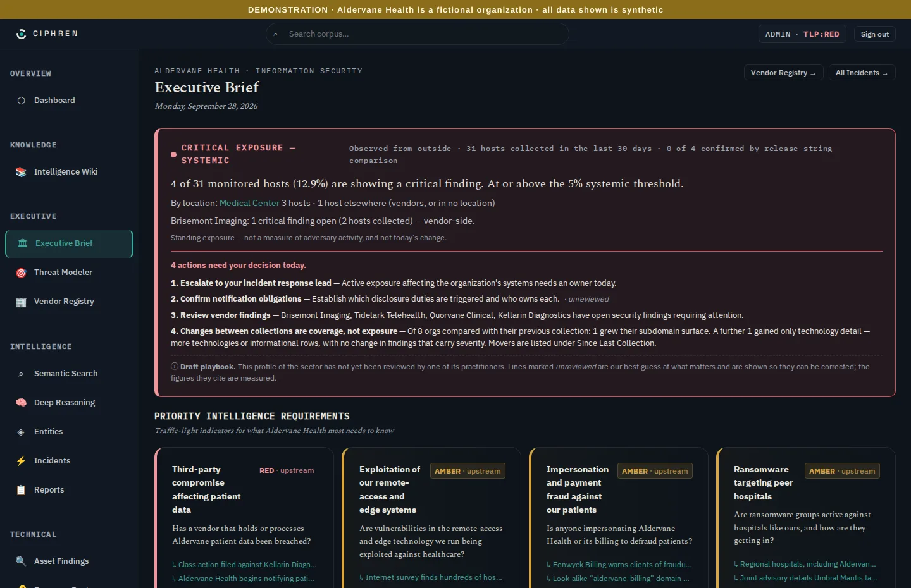This screenshot has height=588, width=911.
Task: Click the Threat Modeler target icon
Action: [22, 273]
